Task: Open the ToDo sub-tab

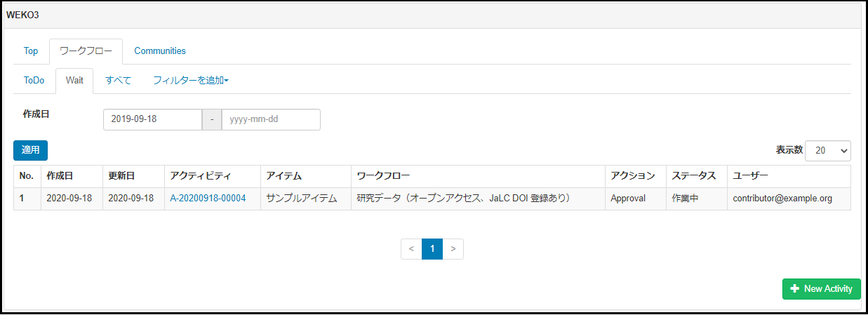Action: click(34, 81)
